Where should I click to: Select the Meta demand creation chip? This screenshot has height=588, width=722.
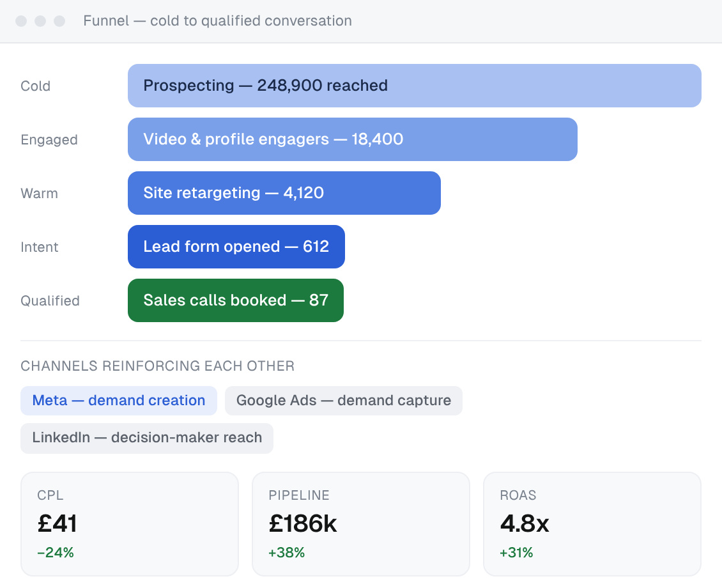pos(119,401)
